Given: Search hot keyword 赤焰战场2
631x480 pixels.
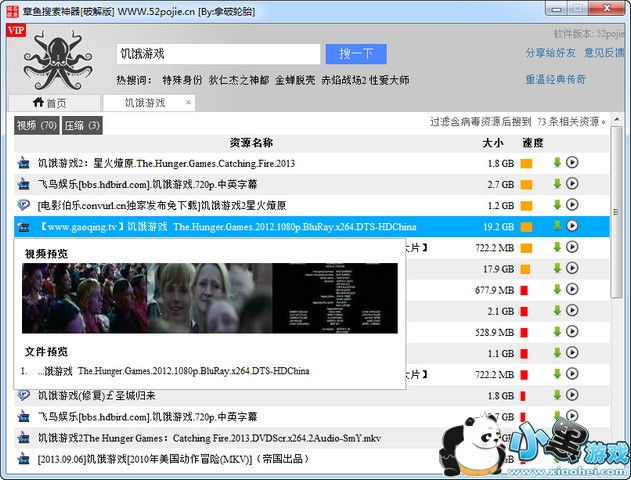Looking at the screenshot, I should coord(344,80).
